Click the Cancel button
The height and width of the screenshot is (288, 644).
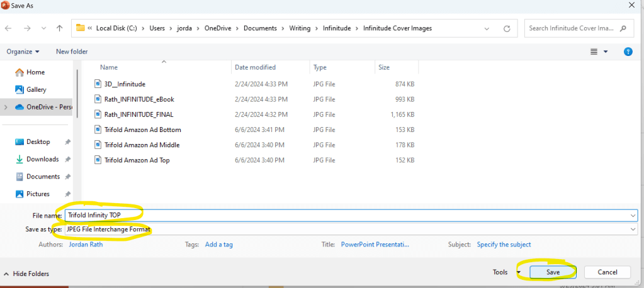607,272
